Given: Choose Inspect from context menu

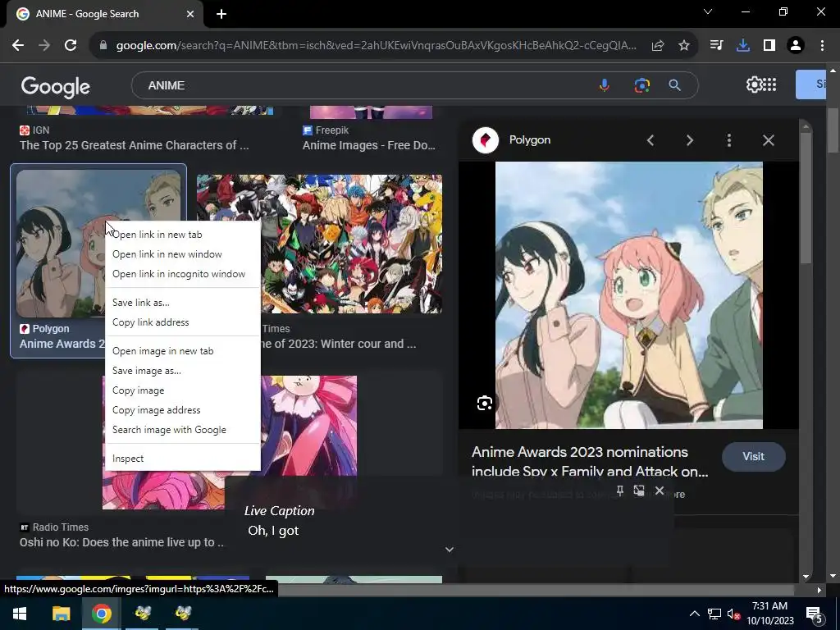Looking at the screenshot, I should point(183,459).
